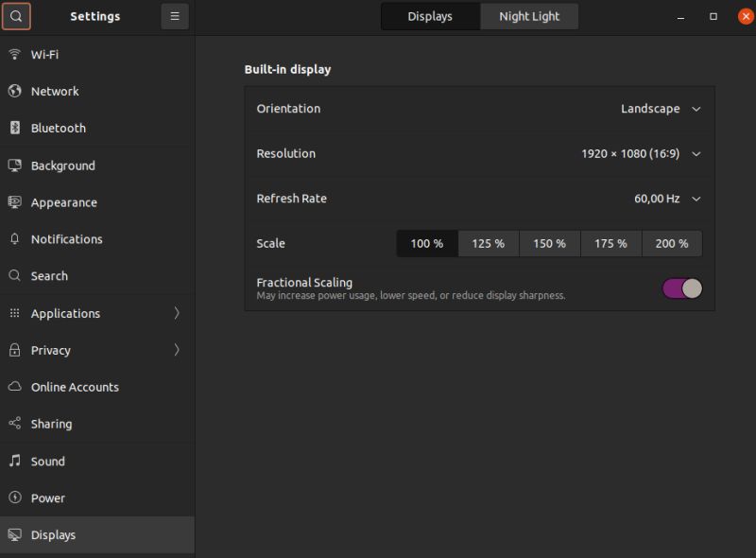Open the search icon in the header
Screen dimensions: 756x558
[x=16, y=16]
